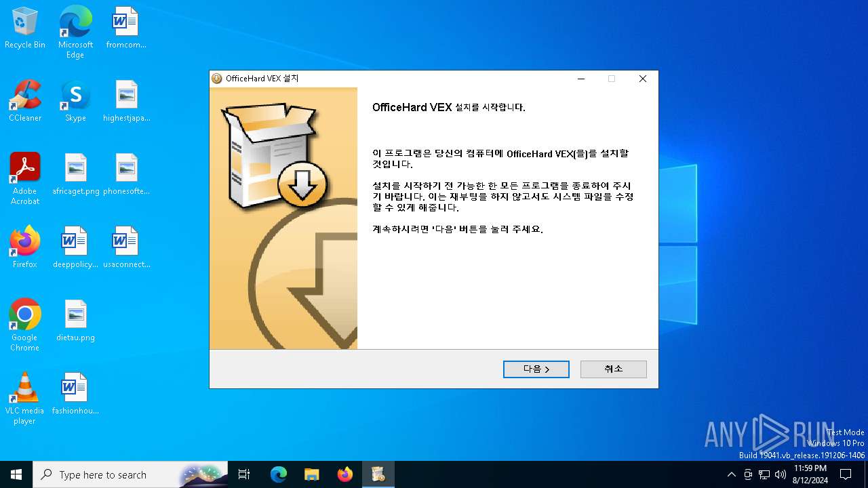Open the notification center

pyautogui.click(x=846, y=474)
